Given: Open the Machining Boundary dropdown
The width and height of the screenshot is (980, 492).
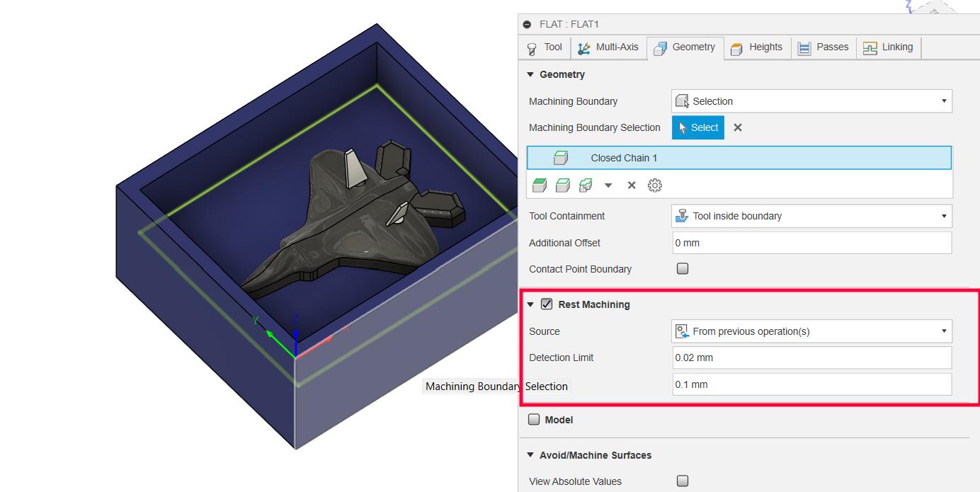Looking at the screenshot, I should (811, 101).
